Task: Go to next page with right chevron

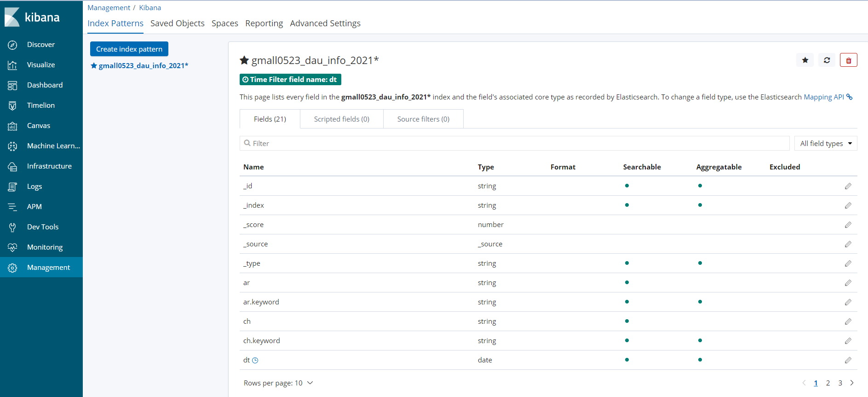Action: [x=852, y=383]
